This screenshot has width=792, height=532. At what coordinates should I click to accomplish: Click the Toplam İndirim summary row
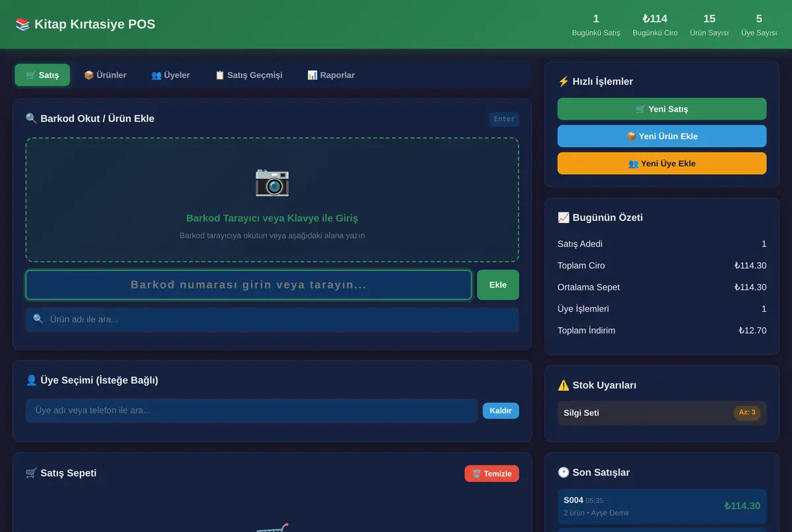662,331
